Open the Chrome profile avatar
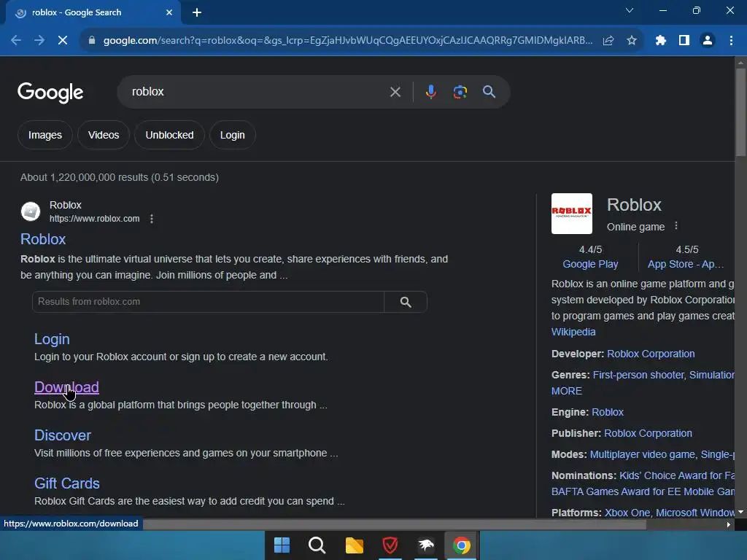The width and height of the screenshot is (747, 560). click(708, 41)
